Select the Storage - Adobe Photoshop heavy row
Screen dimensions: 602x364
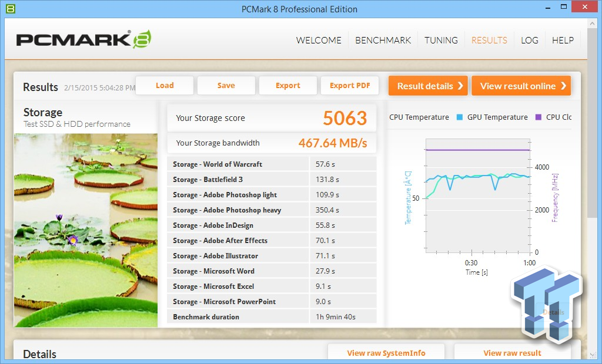tap(272, 210)
